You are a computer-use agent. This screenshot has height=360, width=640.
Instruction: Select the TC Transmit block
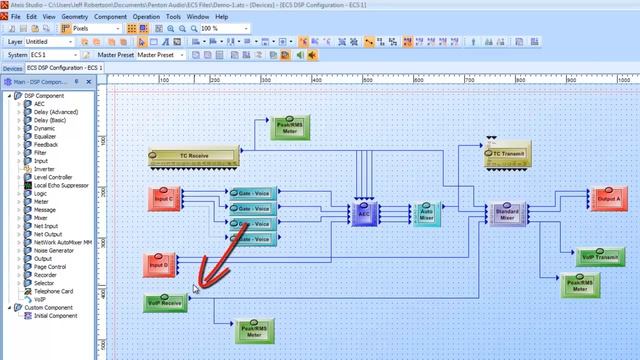508,154
